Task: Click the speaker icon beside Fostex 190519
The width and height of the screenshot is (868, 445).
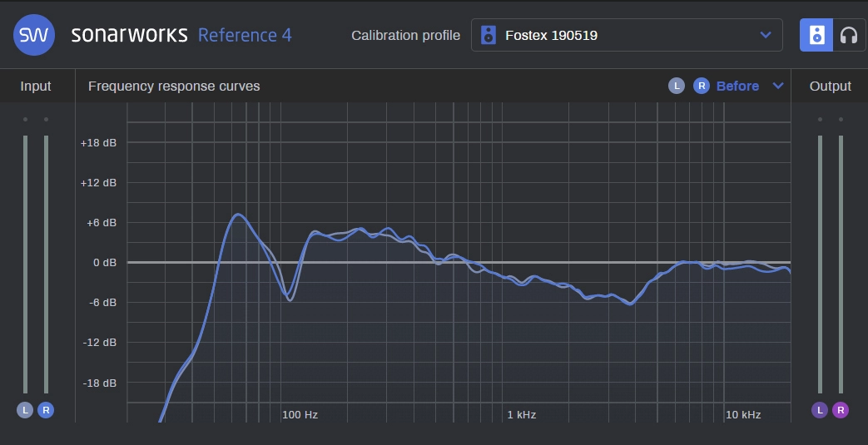Action: point(489,35)
